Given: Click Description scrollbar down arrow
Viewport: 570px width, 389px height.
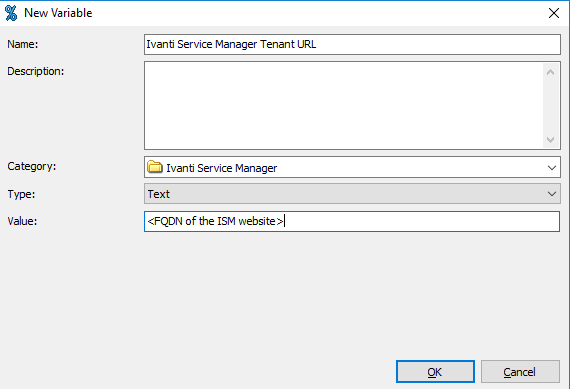Looking at the screenshot, I should pos(550,140).
